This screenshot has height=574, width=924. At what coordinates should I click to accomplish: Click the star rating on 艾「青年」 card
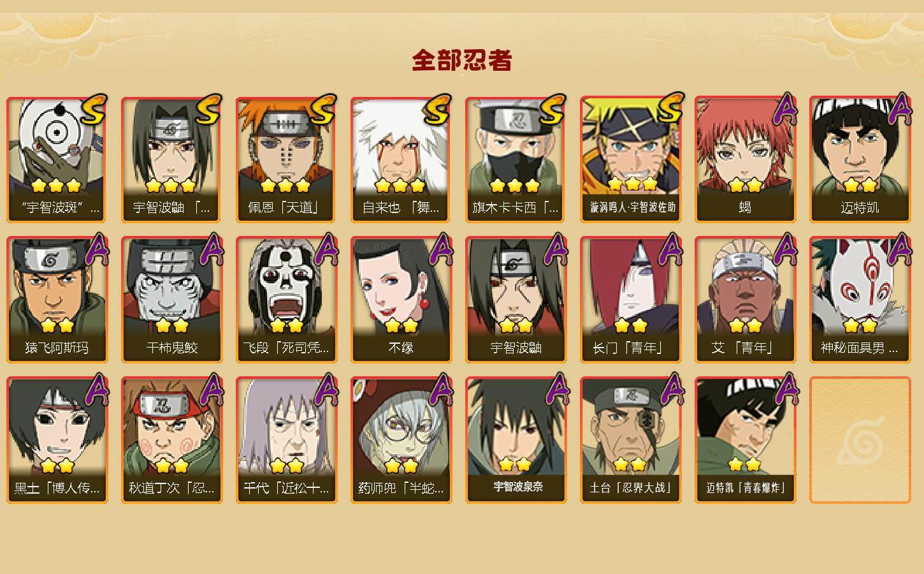pos(745,326)
